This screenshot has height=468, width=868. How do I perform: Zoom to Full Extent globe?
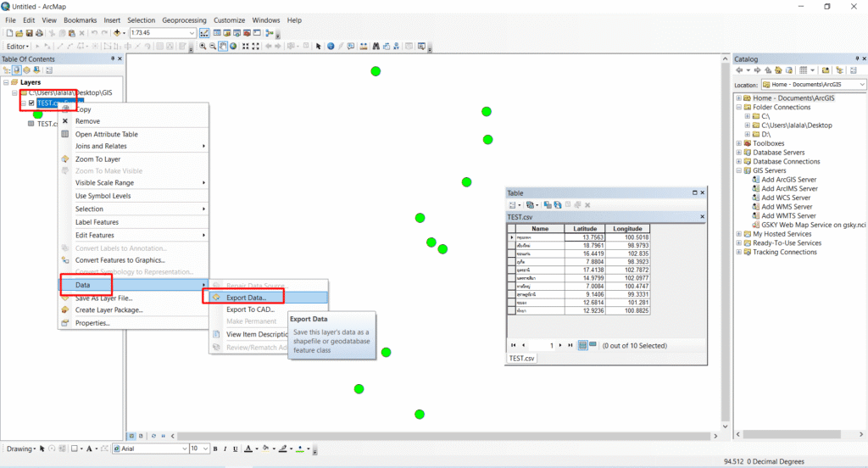coord(233,47)
